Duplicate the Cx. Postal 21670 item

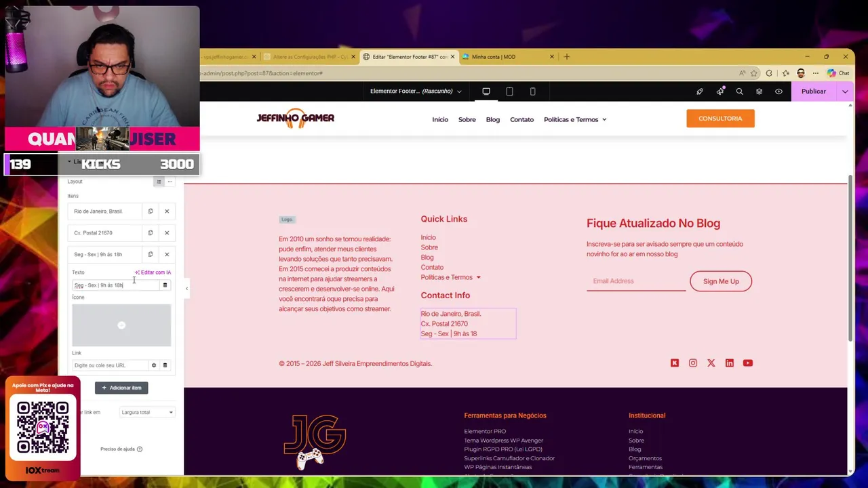click(151, 233)
